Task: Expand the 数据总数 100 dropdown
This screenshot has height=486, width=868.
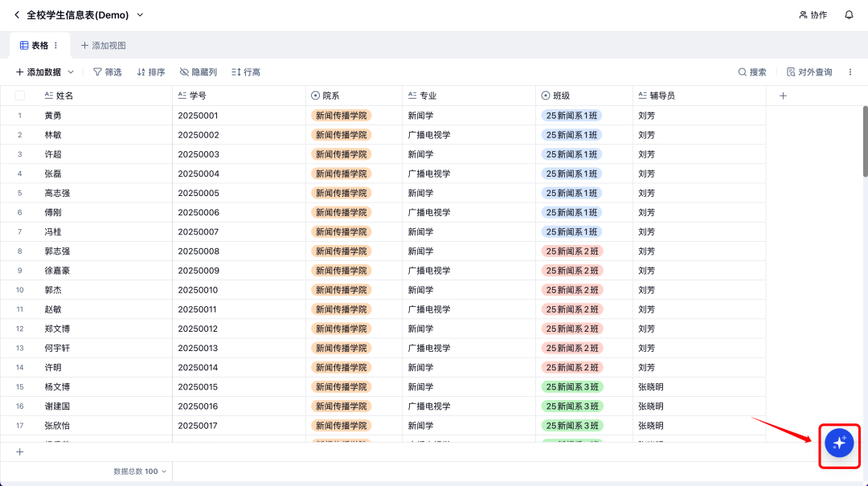Action: click(140, 472)
